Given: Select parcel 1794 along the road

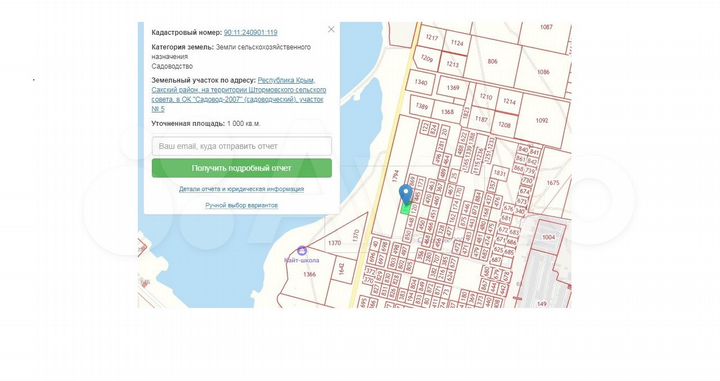Looking at the screenshot, I should pyautogui.click(x=396, y=176).
